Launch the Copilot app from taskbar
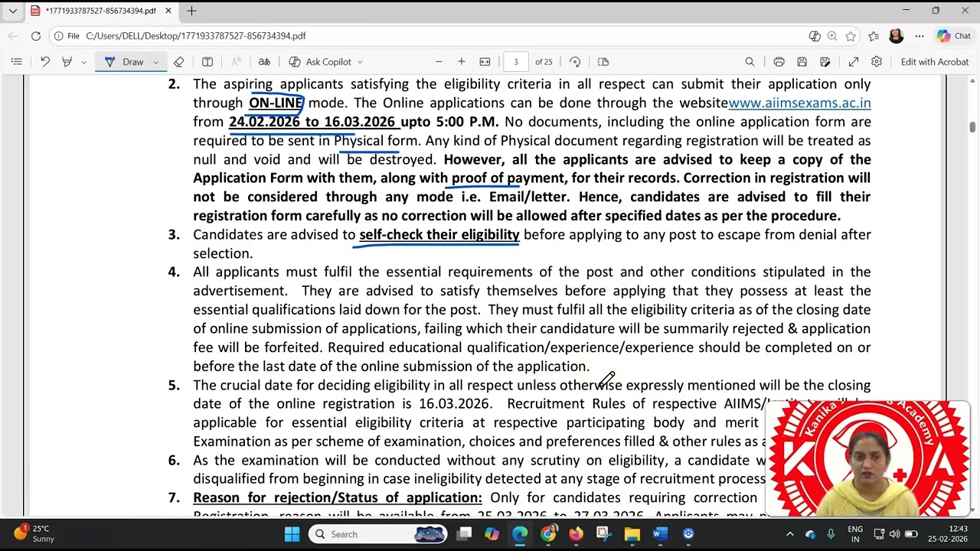Image resolution: width=980 pixels, height=551 pixels. [x=492, y=534]
